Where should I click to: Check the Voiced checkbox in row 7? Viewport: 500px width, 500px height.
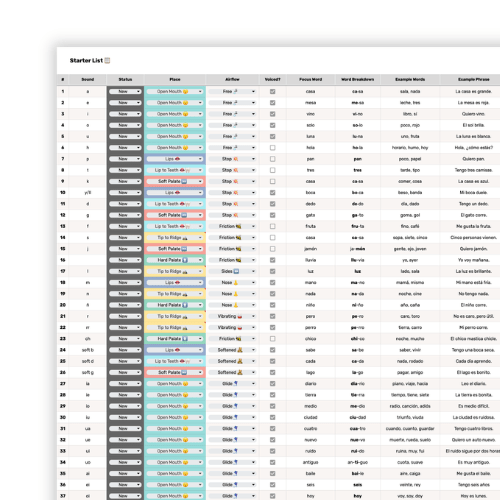pyautogui.click(x=273, y=159)
